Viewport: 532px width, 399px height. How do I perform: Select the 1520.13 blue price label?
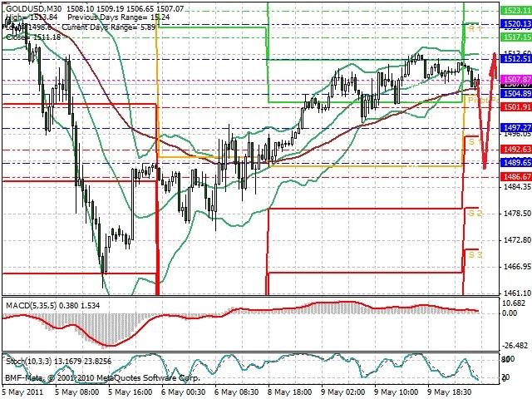coord(516,24)
